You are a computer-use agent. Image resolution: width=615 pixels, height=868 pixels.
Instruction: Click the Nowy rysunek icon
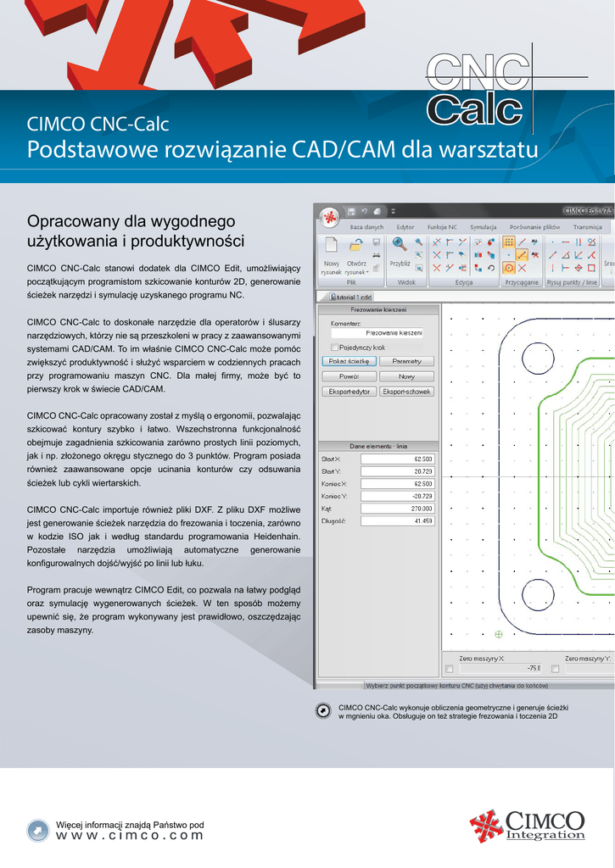pos(331,247)
